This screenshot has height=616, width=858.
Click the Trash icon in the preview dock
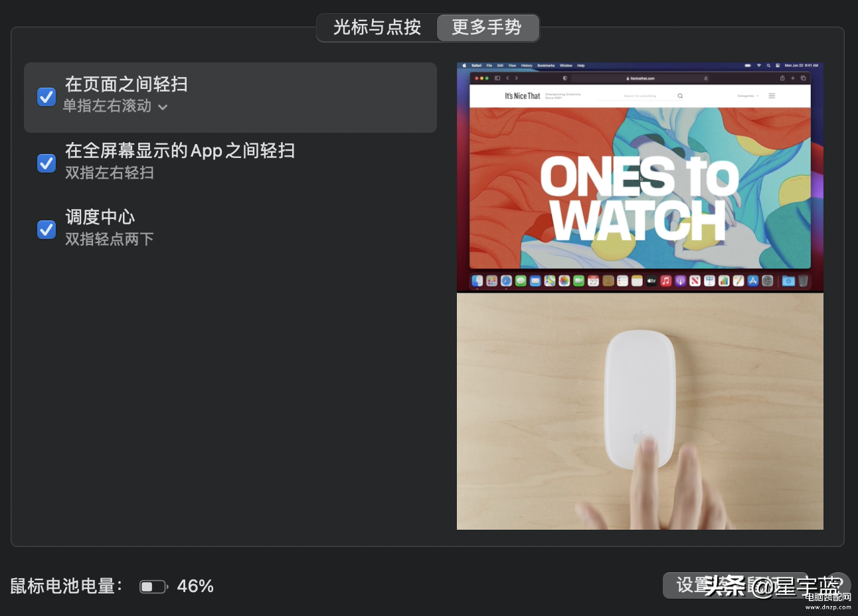pos(803,281)
